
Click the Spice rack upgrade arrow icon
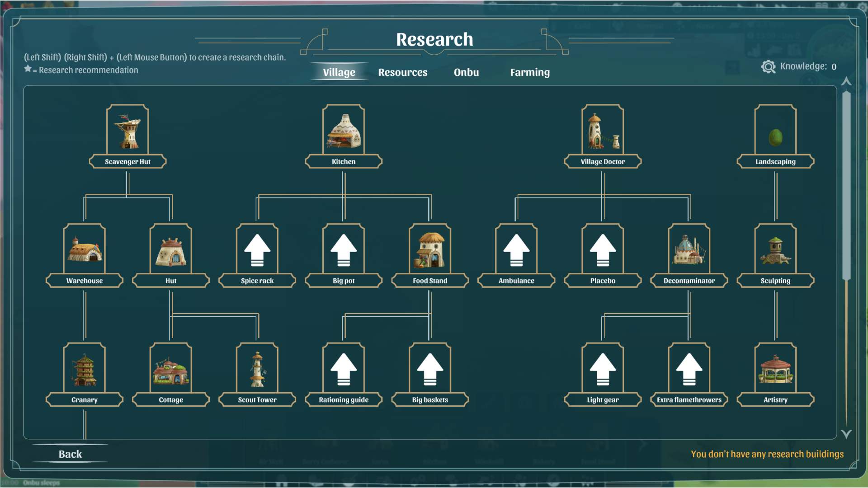[x=257, y=250]
